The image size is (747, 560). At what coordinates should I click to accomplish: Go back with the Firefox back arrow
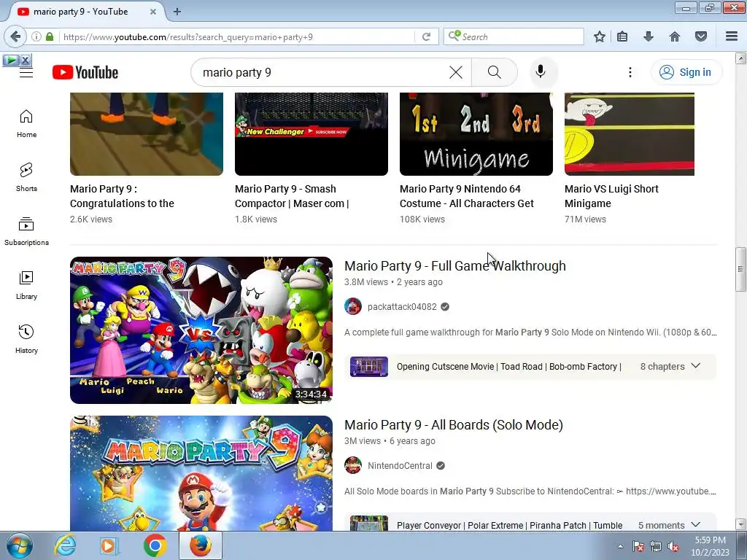[15, 36]
